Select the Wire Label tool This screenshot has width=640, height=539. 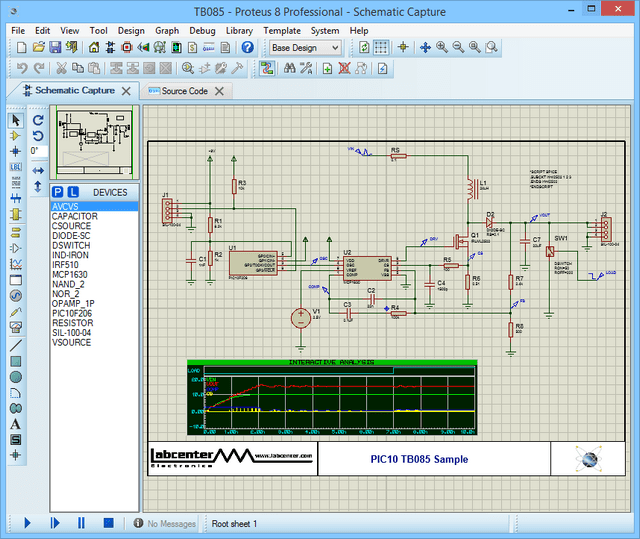click(x=16, y=167)
